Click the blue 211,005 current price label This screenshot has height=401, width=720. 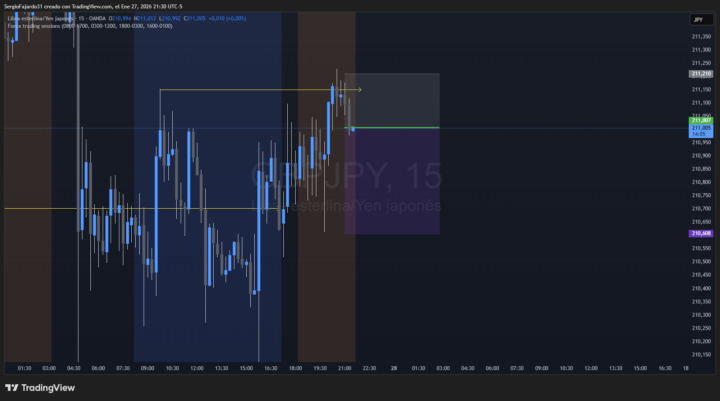pos(701,130)
